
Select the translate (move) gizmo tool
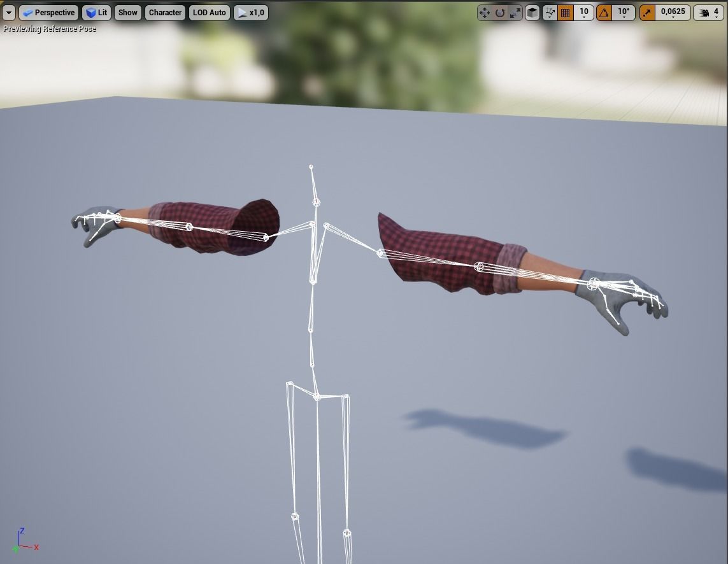(484, 13)
